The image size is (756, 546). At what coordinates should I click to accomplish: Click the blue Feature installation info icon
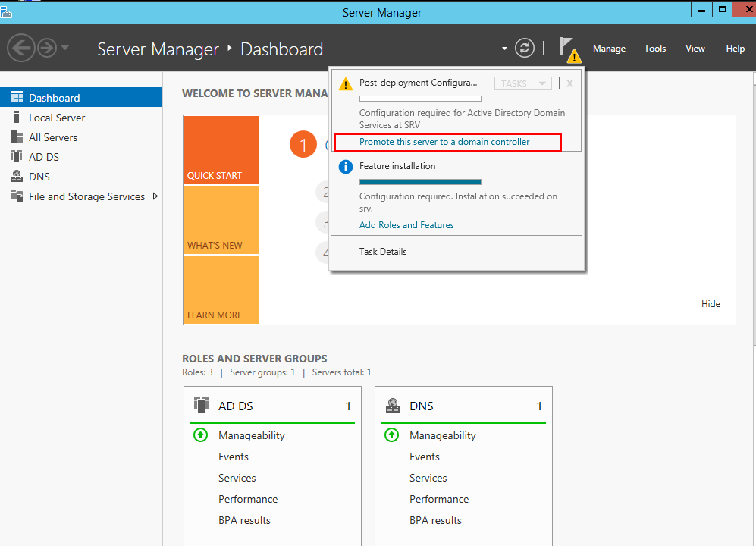coord(345,167)
